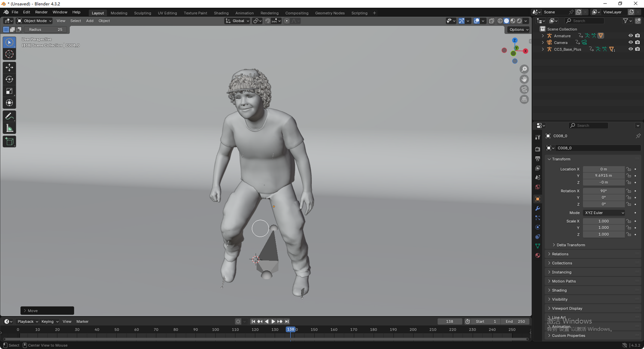The height and width of the screenshot is (349, 644).
Task: Choose the Move tool in toolbar
Action: coord(9,67)
